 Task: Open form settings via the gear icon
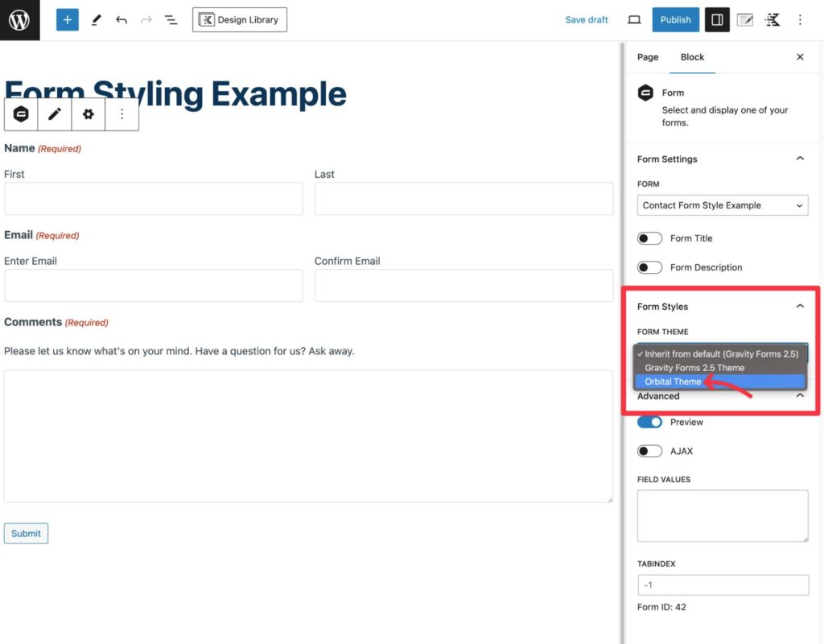pos(88,114)
